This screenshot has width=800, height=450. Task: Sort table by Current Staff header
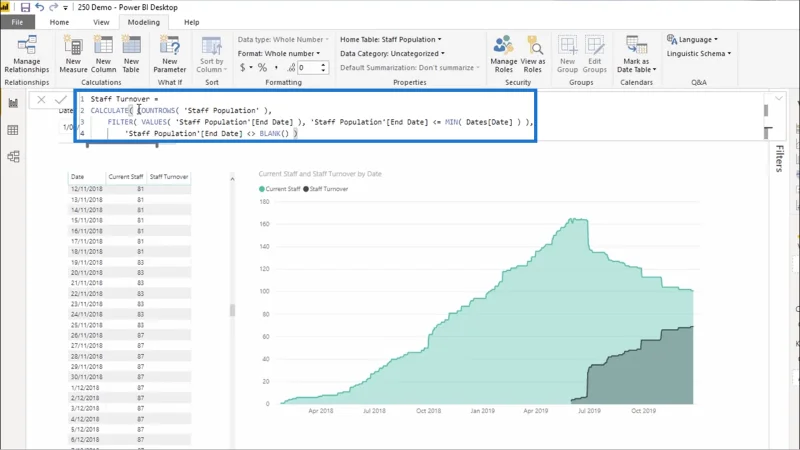coord(126,177)
